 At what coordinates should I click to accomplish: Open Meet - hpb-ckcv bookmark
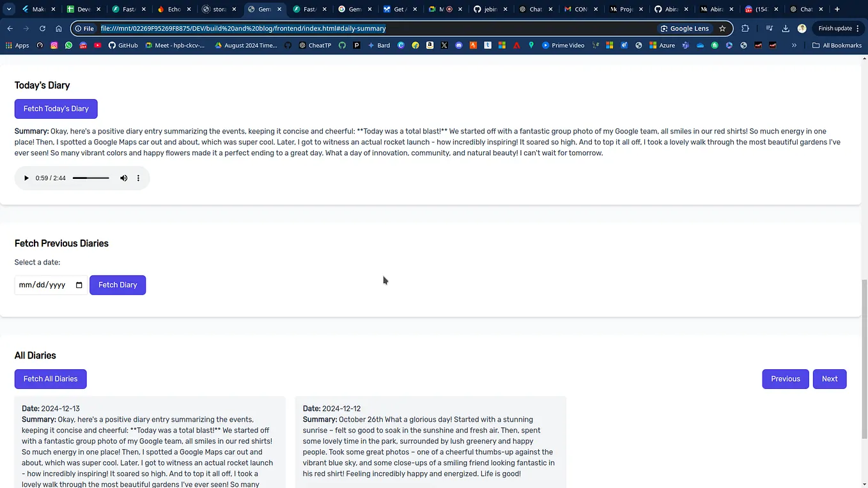coord(174,45)
